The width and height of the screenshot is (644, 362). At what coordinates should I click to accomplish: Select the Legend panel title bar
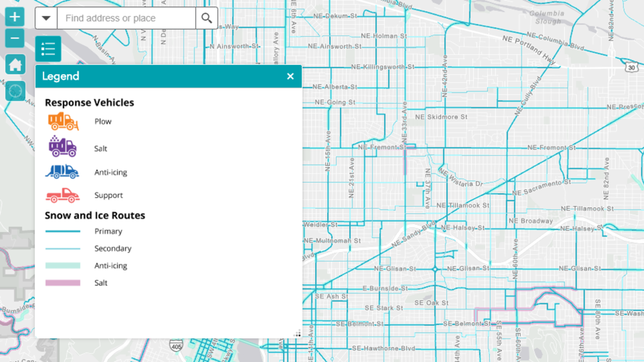click(168, 76)
